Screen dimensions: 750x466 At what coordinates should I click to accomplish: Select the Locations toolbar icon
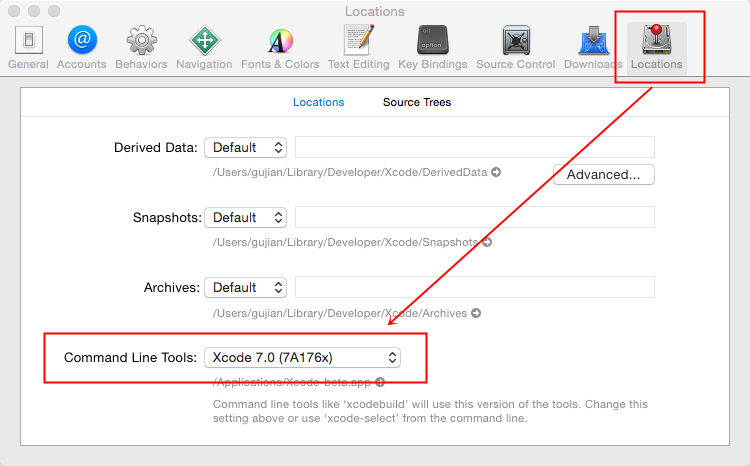coord(657,48)
